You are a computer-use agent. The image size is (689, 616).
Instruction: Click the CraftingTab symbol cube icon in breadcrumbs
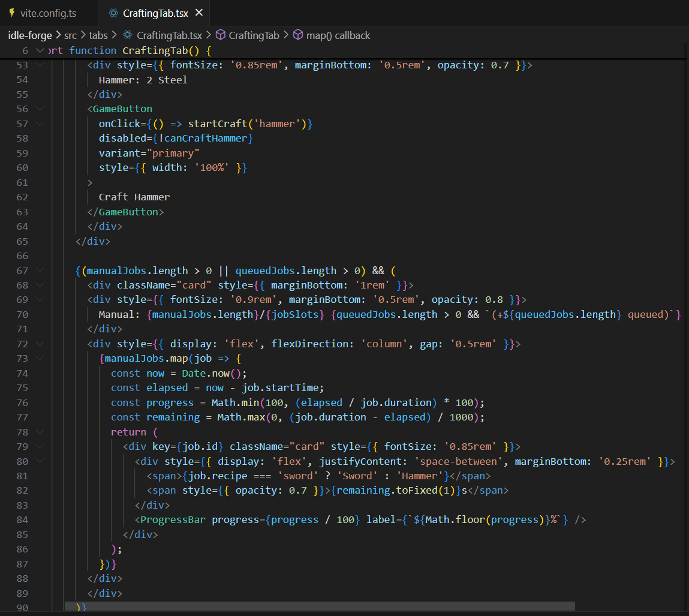click(x=220, y=35)
